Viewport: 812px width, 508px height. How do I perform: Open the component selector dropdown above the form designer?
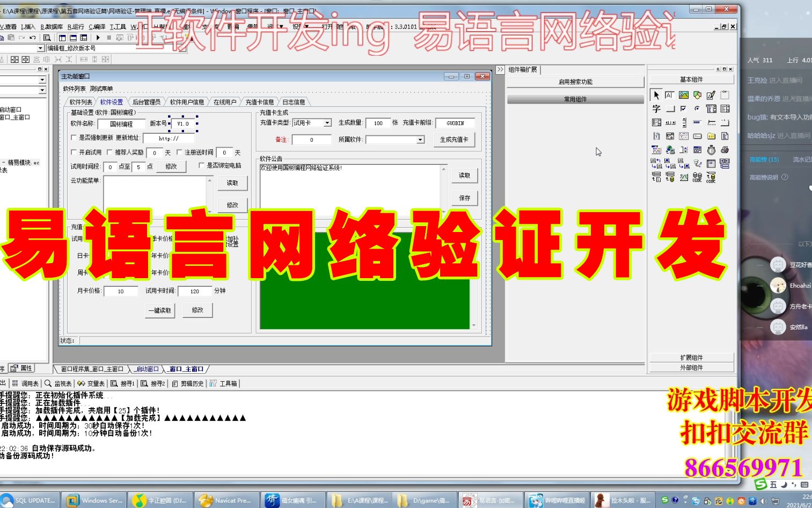(x=39, y=47)
